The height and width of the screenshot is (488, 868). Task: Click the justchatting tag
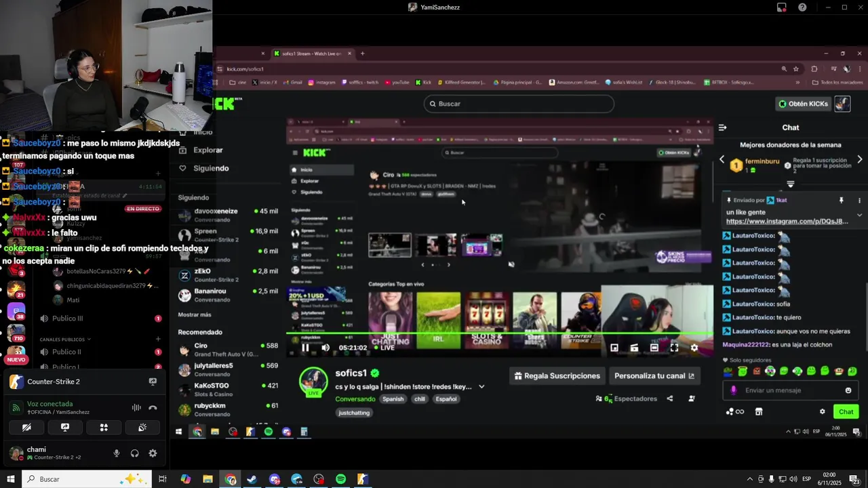tap(354, 413)
